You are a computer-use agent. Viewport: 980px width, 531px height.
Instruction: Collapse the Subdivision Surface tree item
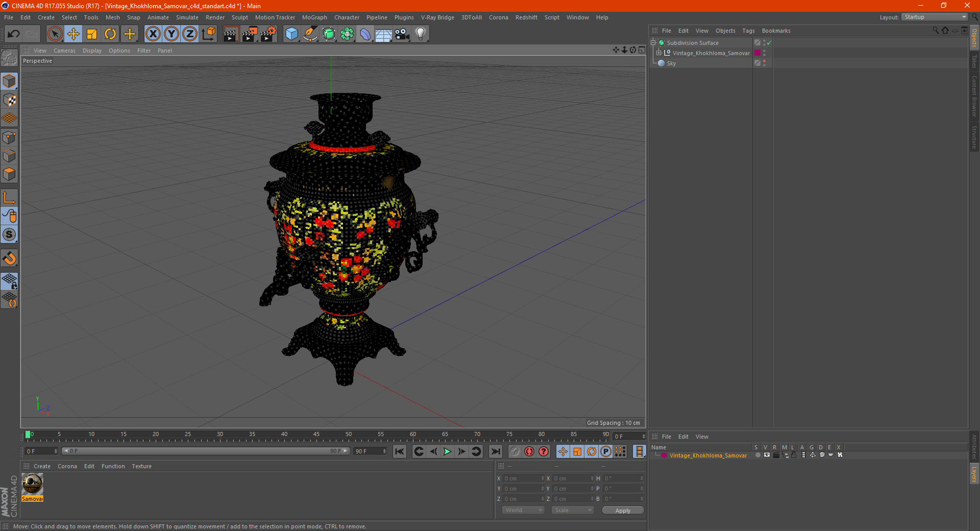(x=653, y=43)
